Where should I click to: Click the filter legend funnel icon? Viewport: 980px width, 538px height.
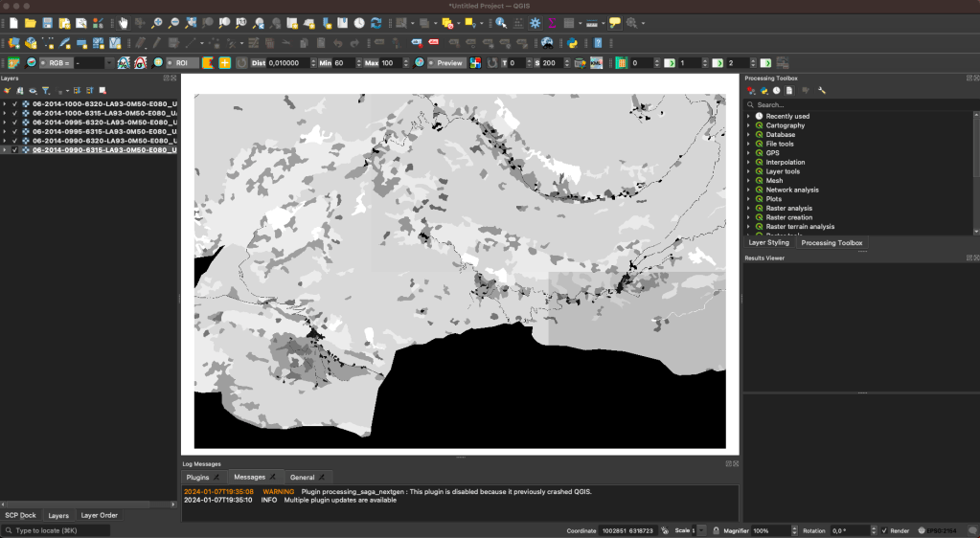(45, 91)
